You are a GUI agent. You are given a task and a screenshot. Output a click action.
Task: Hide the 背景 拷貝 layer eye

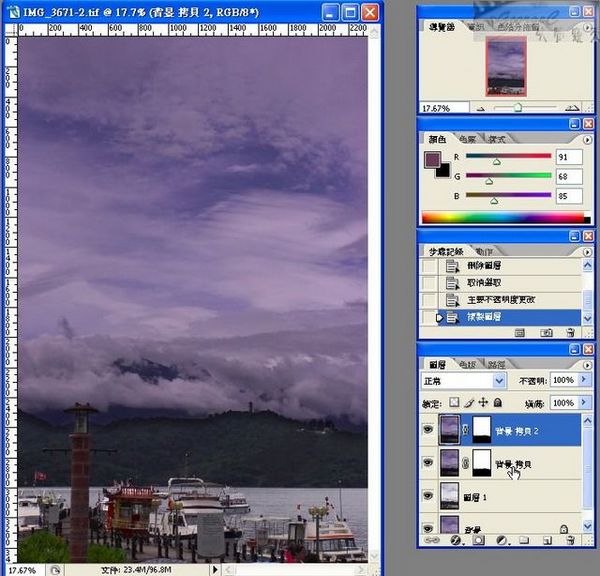[x=428, y=463]
